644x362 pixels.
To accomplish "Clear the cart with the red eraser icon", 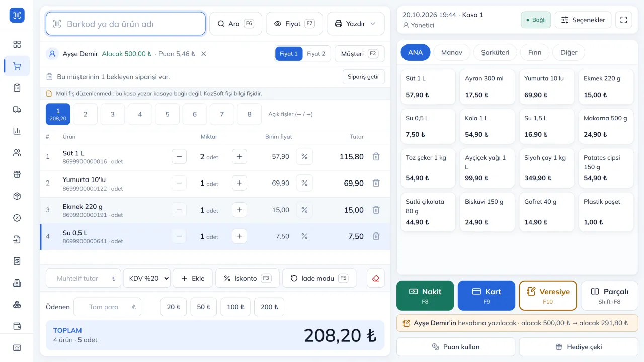I will (x=376, y=278).
